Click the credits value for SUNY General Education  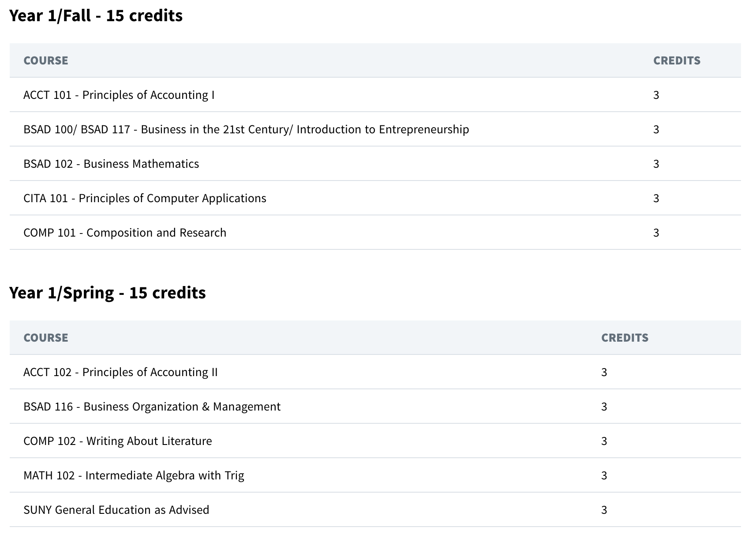(x=604, y=510)
